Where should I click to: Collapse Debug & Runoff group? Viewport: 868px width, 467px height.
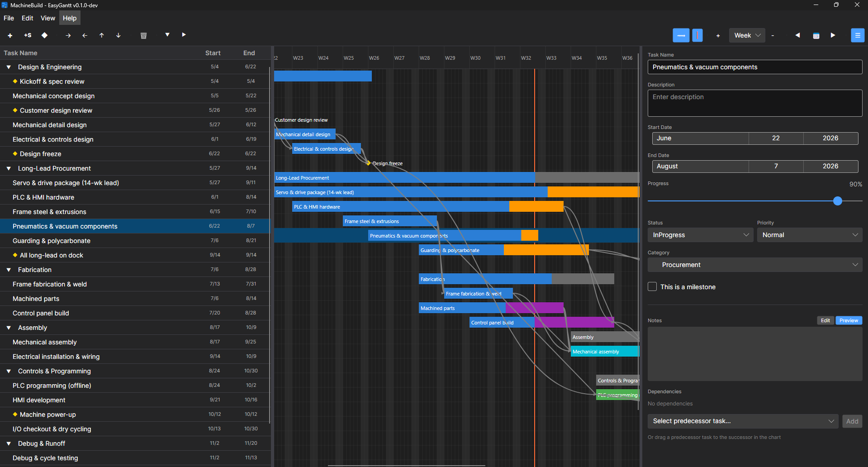pos(9,443)
